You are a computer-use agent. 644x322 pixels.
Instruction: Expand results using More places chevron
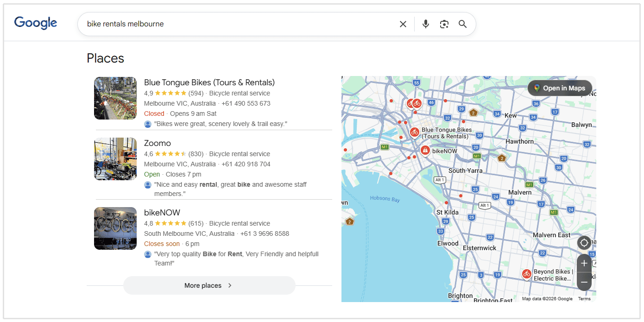point(230,285)
